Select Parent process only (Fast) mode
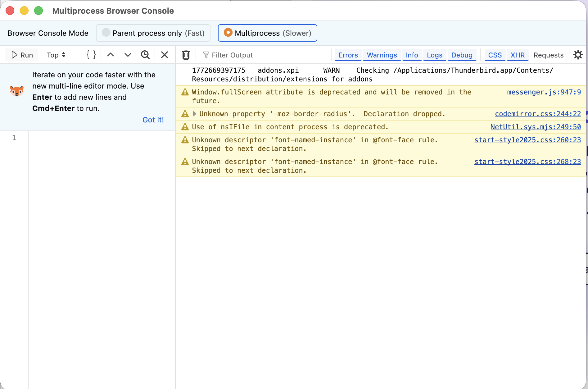The width and height of the screenshot is (588, 389). pos(153,33)
